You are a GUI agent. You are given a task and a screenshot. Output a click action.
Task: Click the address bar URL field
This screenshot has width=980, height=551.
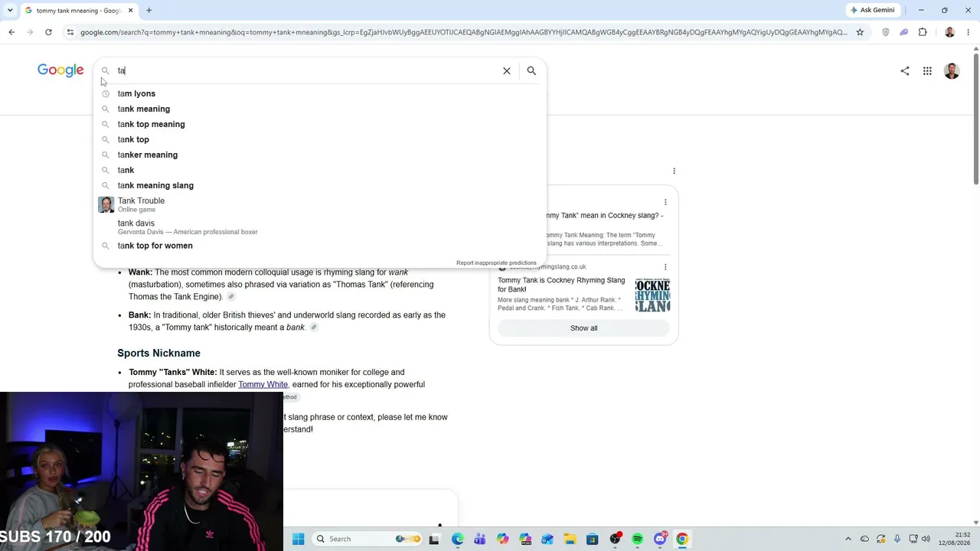point(463,32)
